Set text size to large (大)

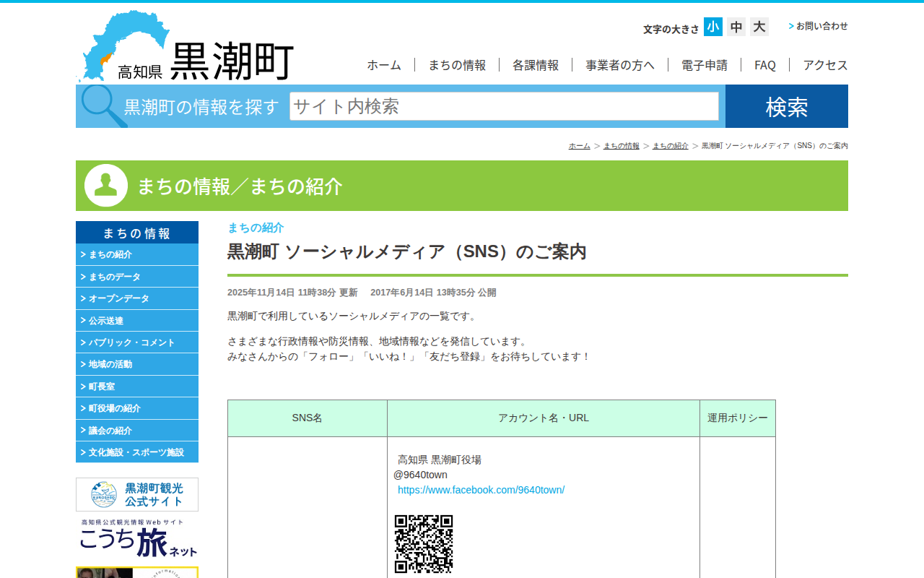(x=759, y=27)
